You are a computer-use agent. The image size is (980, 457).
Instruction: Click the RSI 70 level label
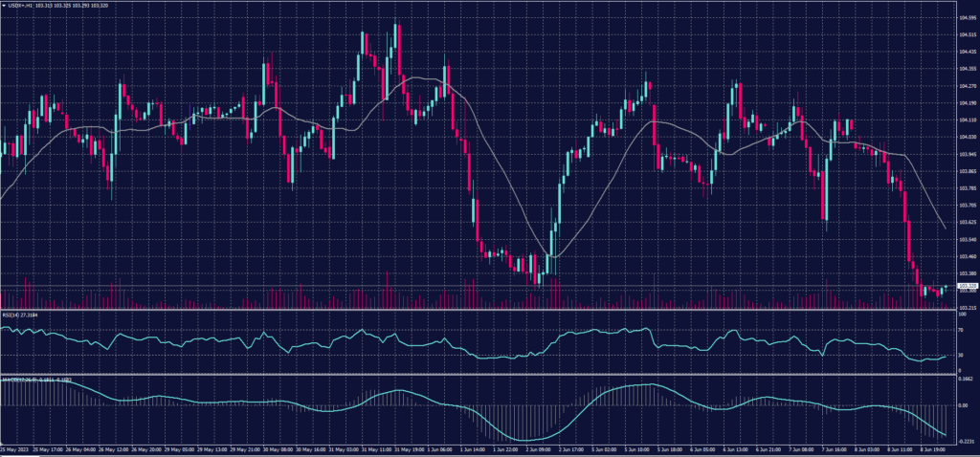click(961, 330)
